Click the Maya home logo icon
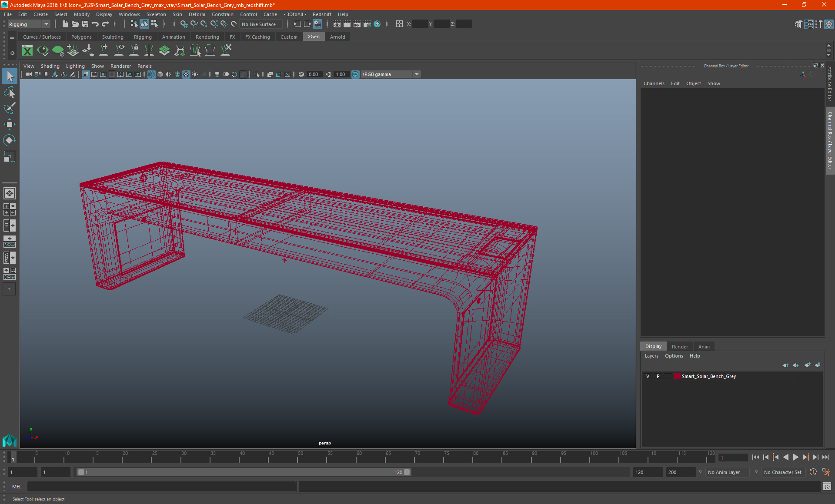Viewport: 835px width, 504px height. tap(9, 441)
